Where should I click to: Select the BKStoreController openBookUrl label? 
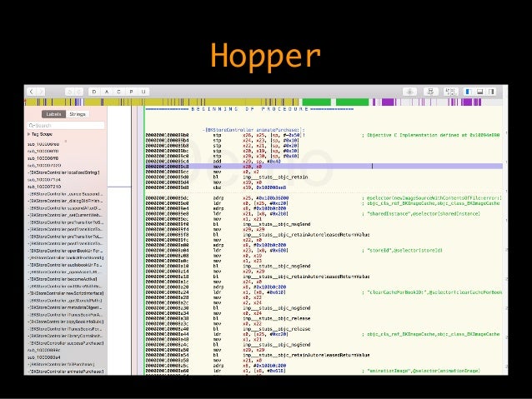point(66,251)
